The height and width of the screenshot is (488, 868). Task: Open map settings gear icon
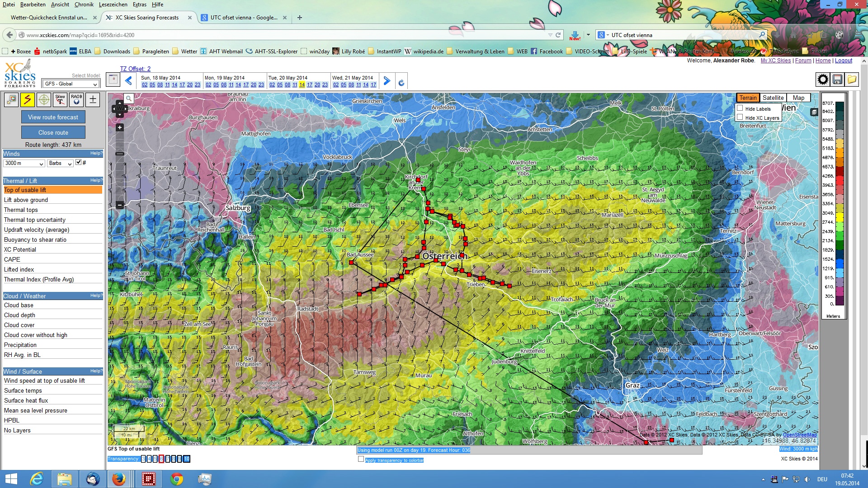(x=823, y=80)
